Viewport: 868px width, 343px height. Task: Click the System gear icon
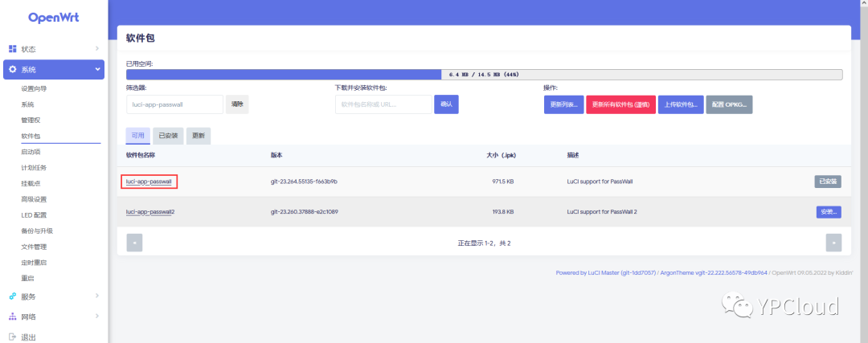pyautogui.click(x=13, y=70)
